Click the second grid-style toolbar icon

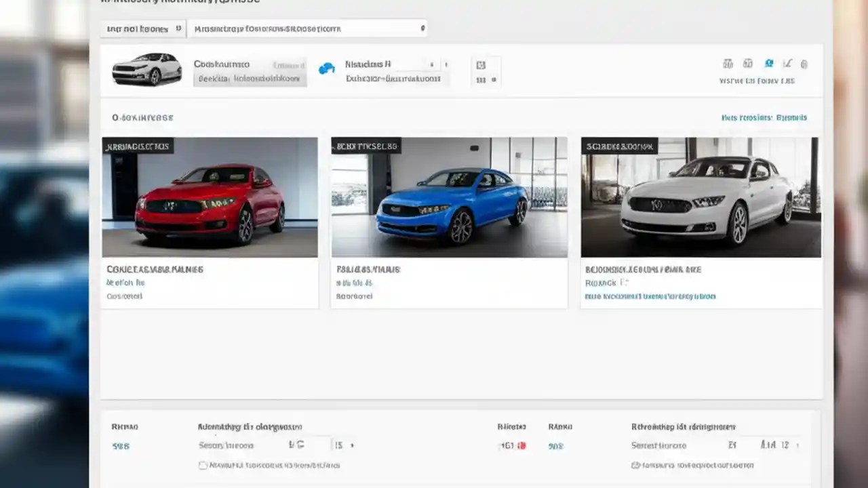748,64
